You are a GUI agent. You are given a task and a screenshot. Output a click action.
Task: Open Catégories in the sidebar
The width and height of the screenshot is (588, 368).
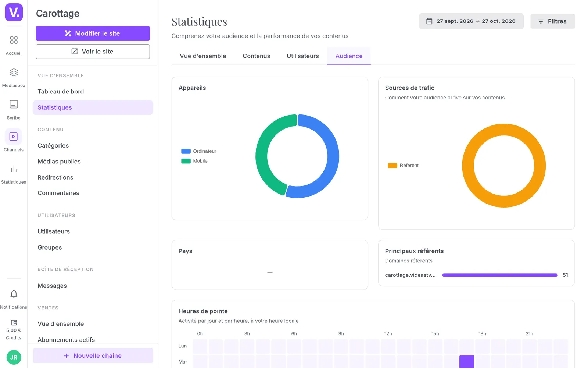tap(93, 145)
